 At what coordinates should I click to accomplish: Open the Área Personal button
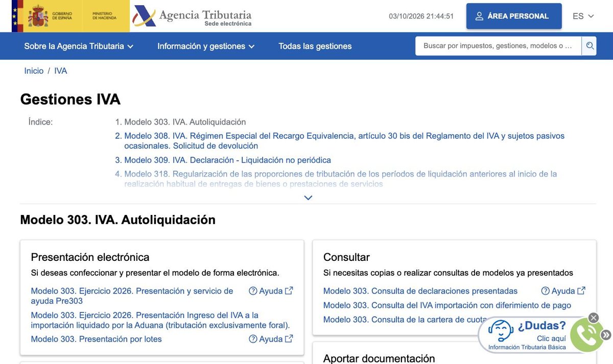514,16
